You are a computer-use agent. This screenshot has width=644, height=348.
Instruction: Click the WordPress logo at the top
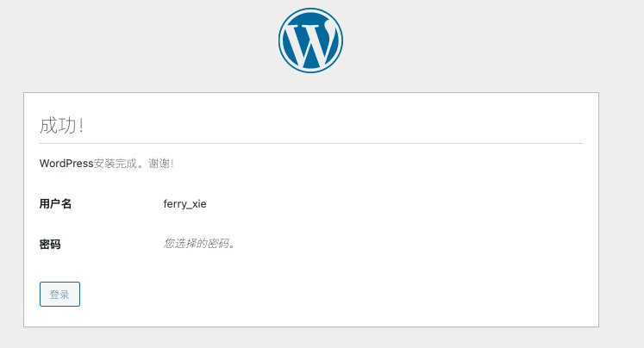(310, 40)
